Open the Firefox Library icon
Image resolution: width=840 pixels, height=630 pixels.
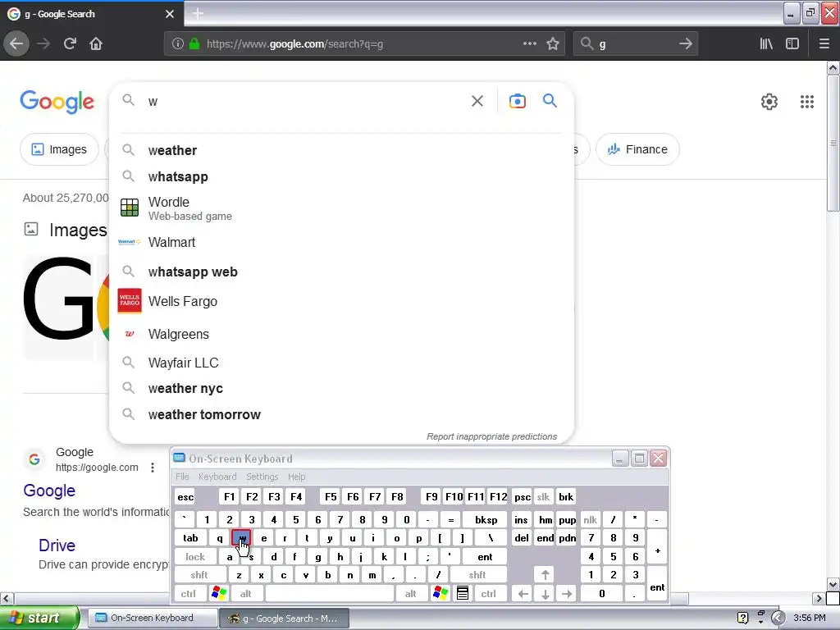tap(766, 44)
